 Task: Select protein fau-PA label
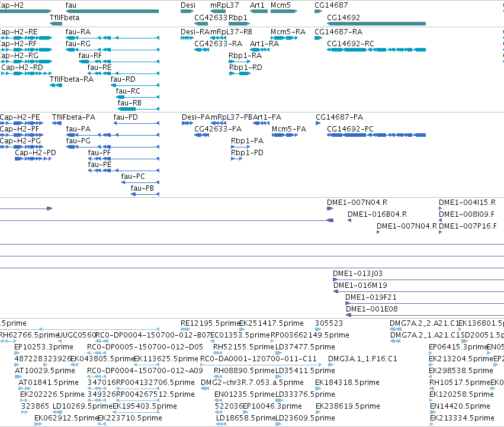coord(78,129)
